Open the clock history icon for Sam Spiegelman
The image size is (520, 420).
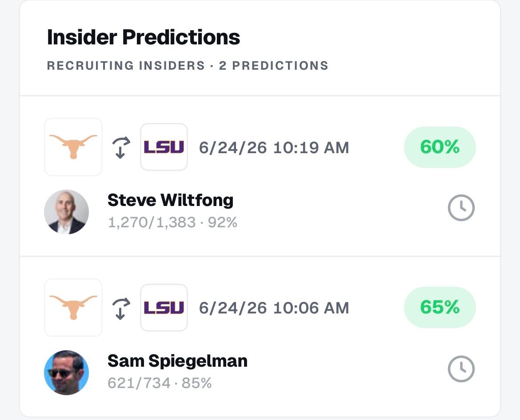pyautogui.click(x=461, y=369)
